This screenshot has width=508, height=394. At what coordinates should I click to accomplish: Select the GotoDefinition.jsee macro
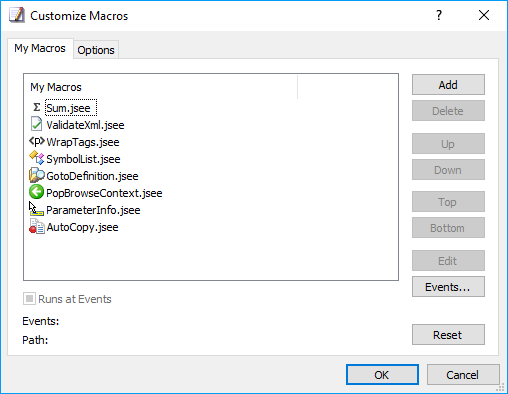pyautogui.click(x=92, y=176)
